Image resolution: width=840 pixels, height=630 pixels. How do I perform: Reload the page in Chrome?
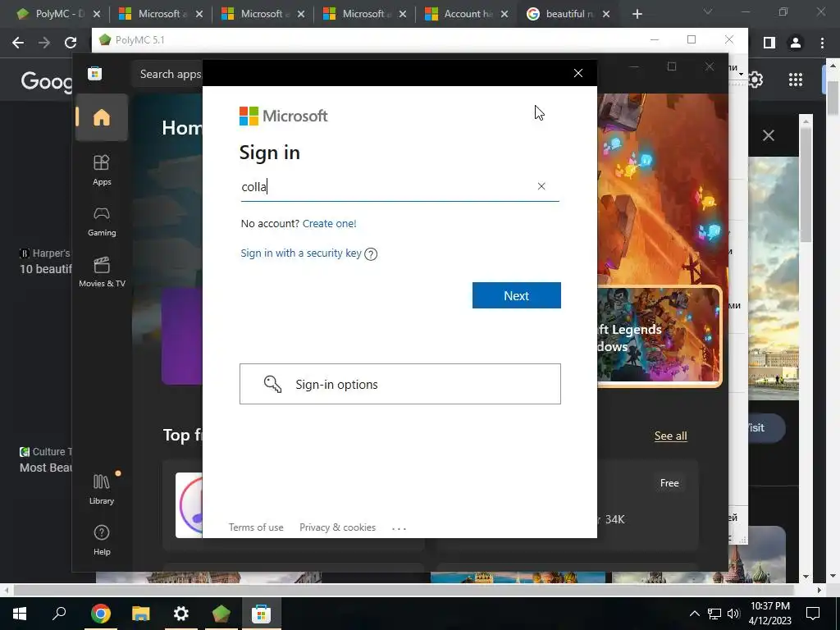pos(71,43)
